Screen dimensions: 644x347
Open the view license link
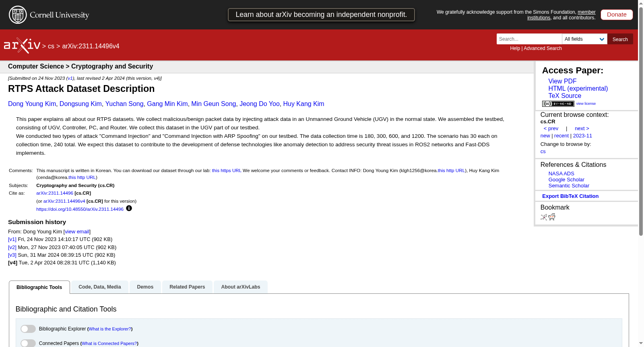point(586,104)
